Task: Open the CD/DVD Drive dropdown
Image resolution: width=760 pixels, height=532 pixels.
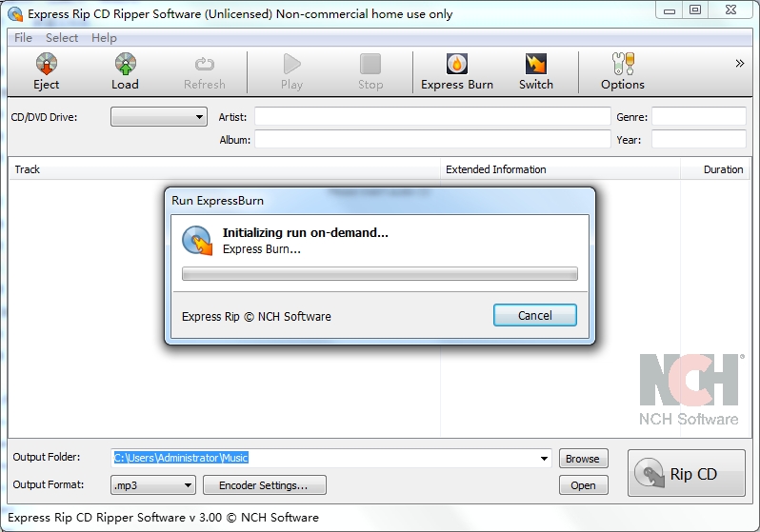Action: pyautogui.click(x=158, y=117)
